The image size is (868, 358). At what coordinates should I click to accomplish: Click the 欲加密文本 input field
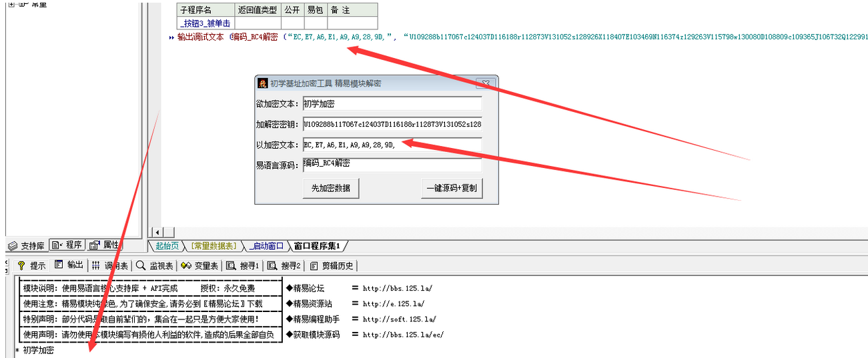tap(392, 103)
